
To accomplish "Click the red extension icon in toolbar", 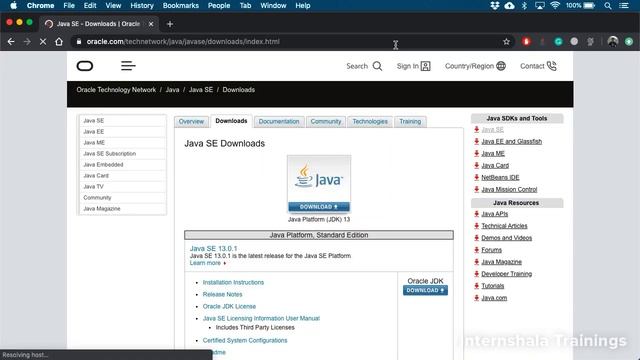I will click(x=526, y=42).
